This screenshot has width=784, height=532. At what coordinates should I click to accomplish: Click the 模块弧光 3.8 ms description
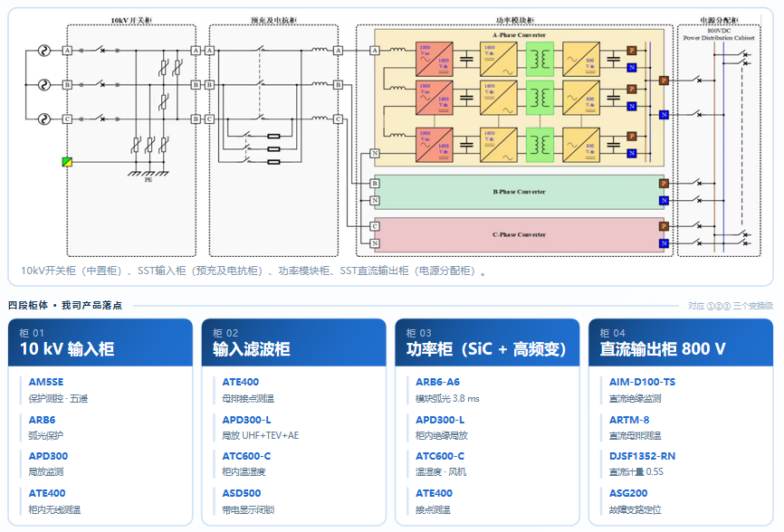[447, 399]
